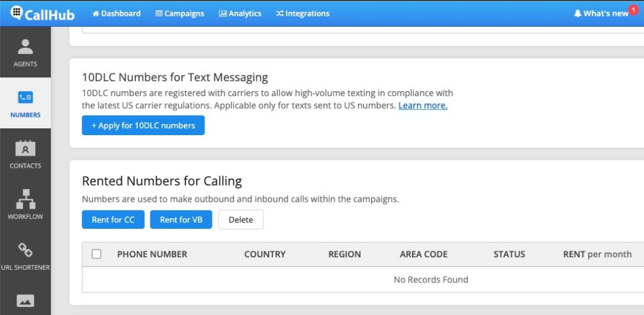This screenshot has height=315, width=644.
Task: Follow the Learn more link
Action: pyautogui.click(x=423, y=106)
